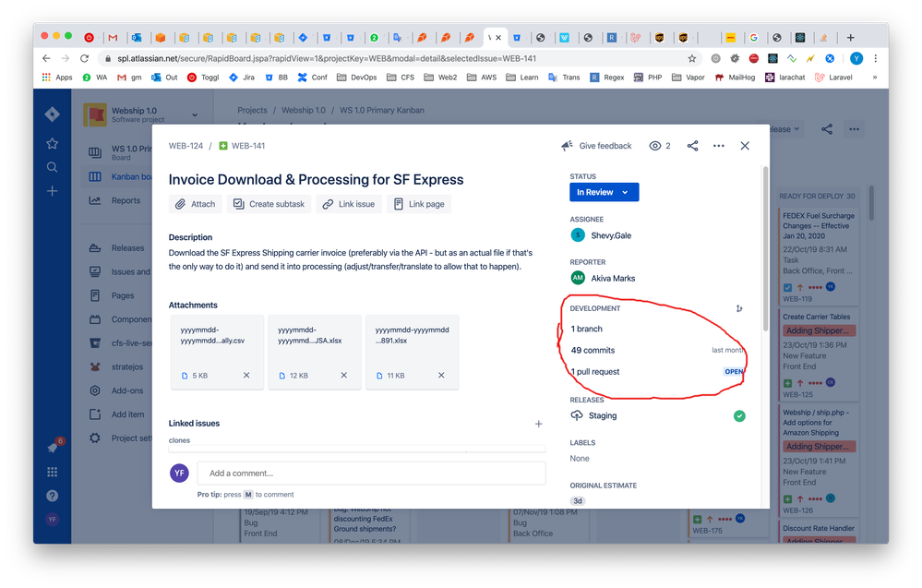Click the starred star icon in sidebar

tap(53, 143)
